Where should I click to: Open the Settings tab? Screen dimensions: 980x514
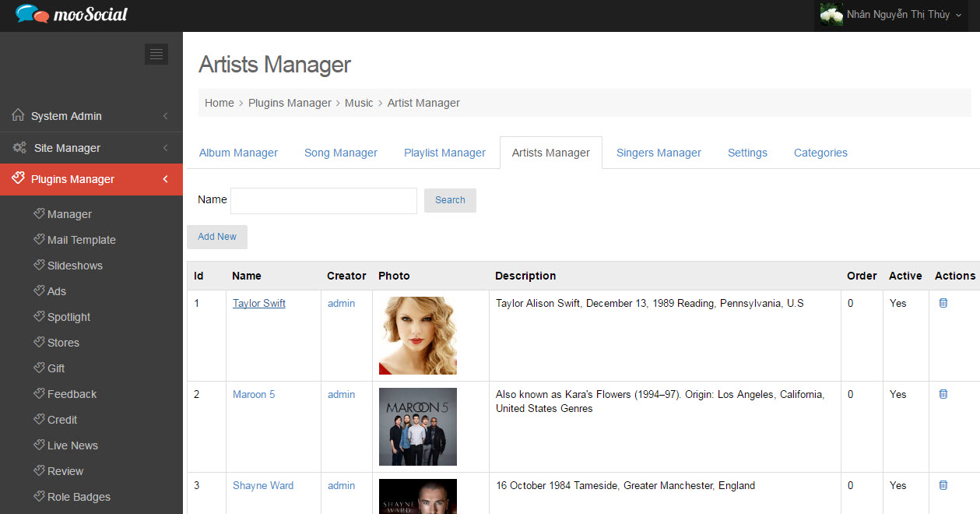747,153
